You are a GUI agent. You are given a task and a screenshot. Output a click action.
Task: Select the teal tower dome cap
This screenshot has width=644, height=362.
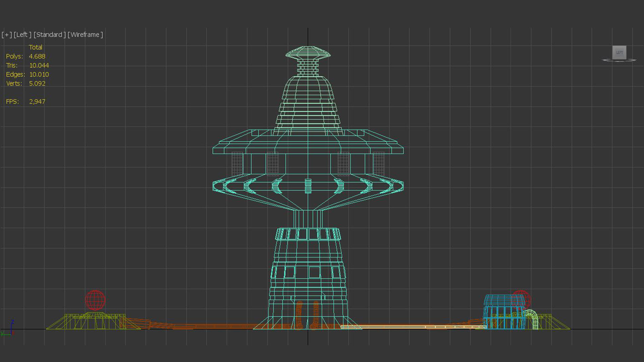(308, 53)
